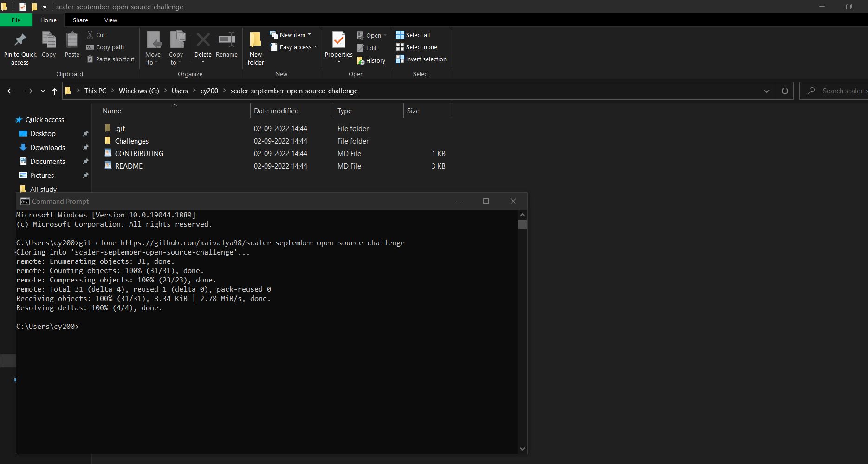This screenshot has width=868, height=464.
Task: Open Downloads in Quick access
Action: point(47,148)
